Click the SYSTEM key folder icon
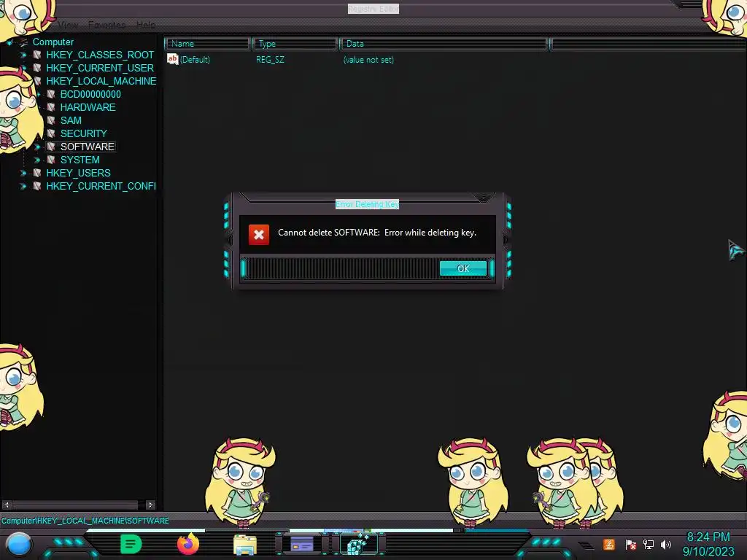 (50, 160)
